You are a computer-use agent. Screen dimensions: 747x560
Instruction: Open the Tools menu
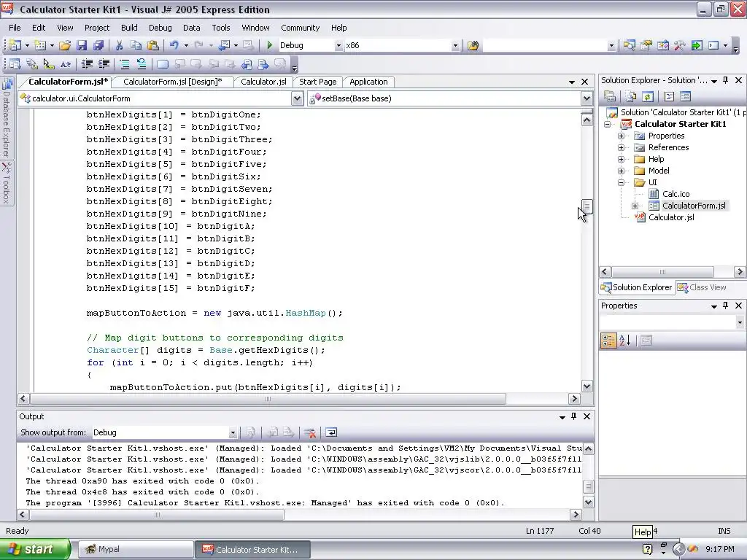pyautogui.click(x=221, y=28)
